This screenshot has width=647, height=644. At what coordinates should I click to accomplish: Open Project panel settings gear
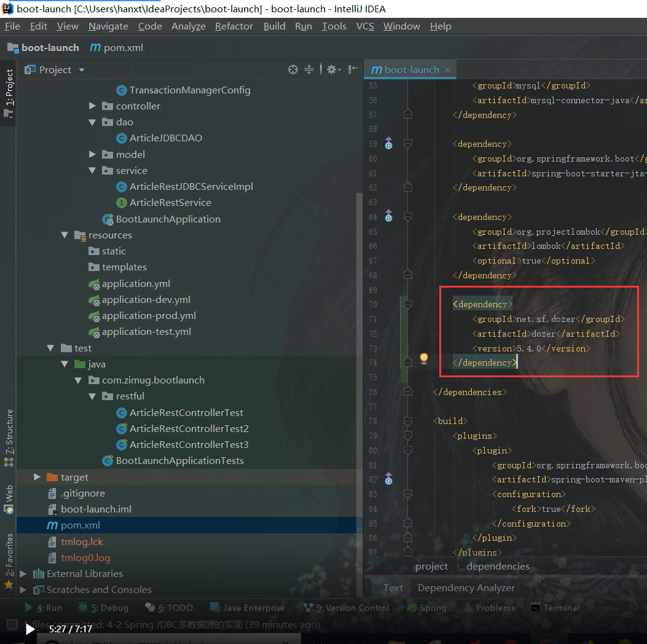click(334, 69)
